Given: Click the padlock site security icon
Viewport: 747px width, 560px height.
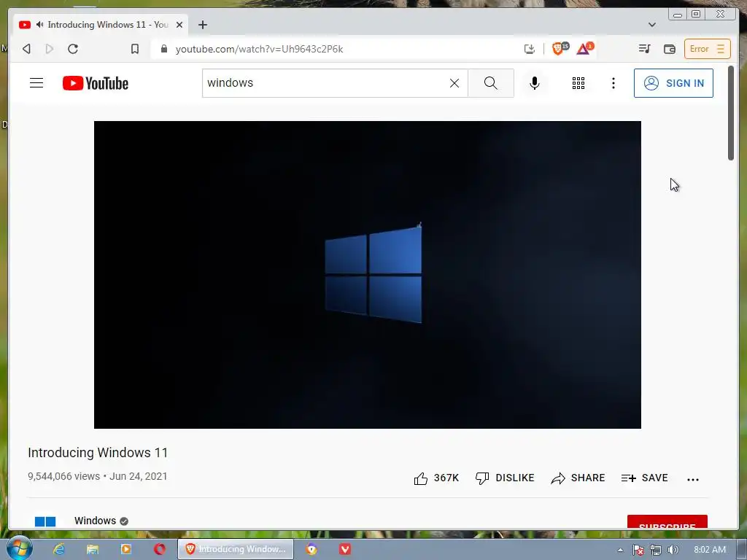Looking at the screenshot, I should [x=164, y=49].
